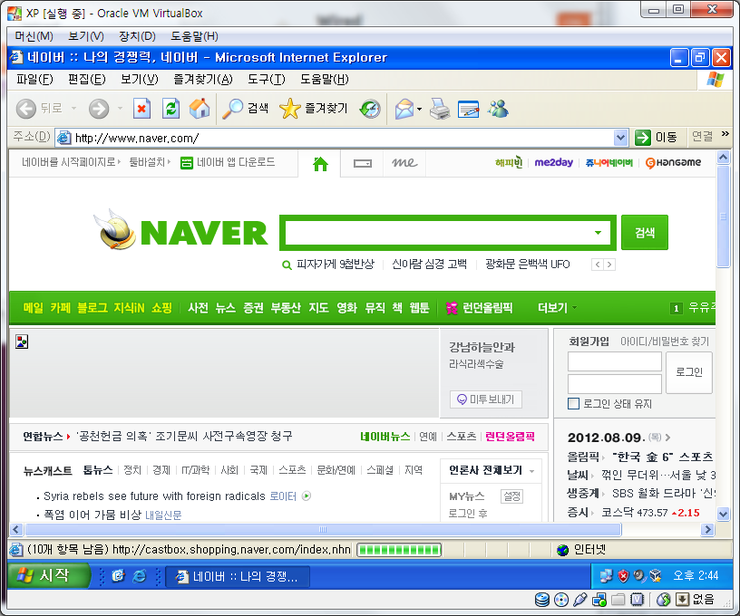
Task: Click the green 검색 search button
Action: [x=644, y=232]
